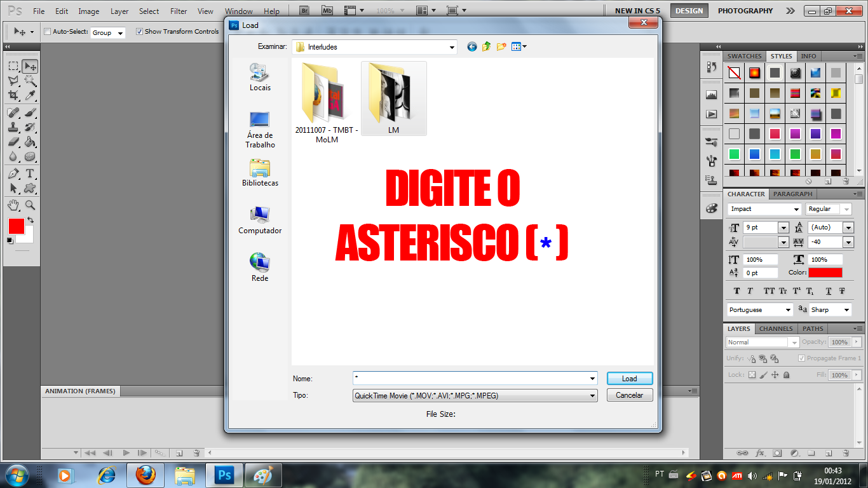Open the History panel icon in dock
Viewport: 868px width, 488px height.
pos(712,67)
